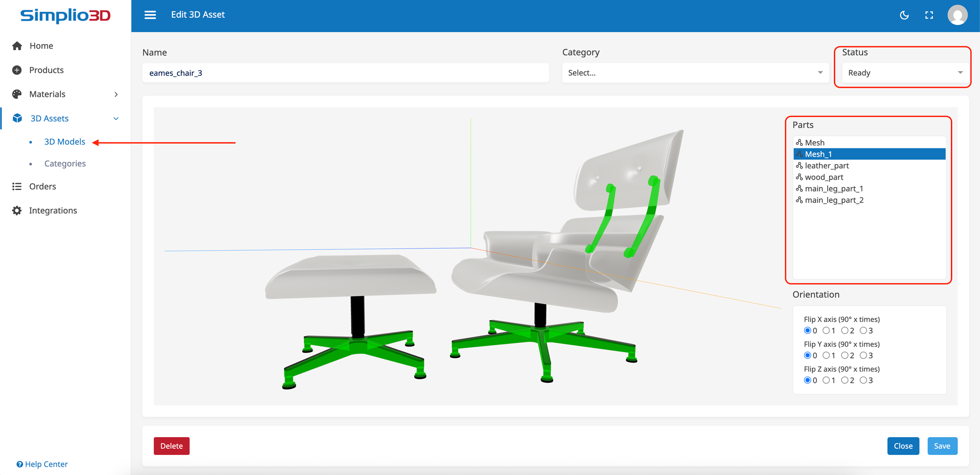Select radio button 2 for Flip X axis
This screenshot has width=980, height=475.
pos(846,331)
